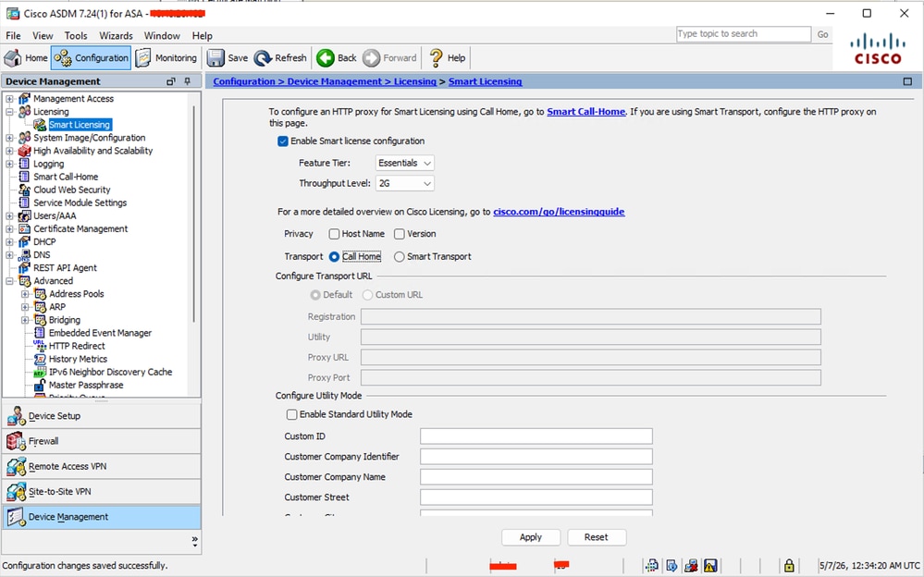Viewport: 924px width, 577px height.
Task: Enable Standard Utility Mode checkbox
Action: (x=291, y=414)
